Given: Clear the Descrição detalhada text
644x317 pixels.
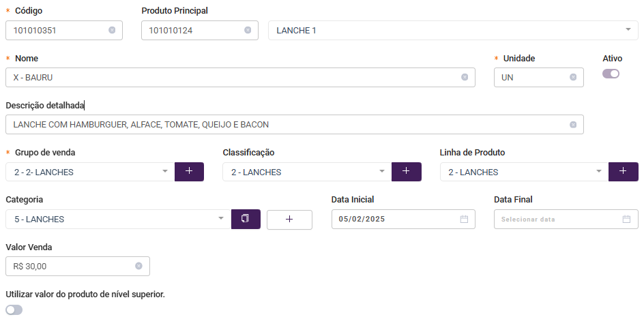Looking at the screenshot, I should point(573,125).
